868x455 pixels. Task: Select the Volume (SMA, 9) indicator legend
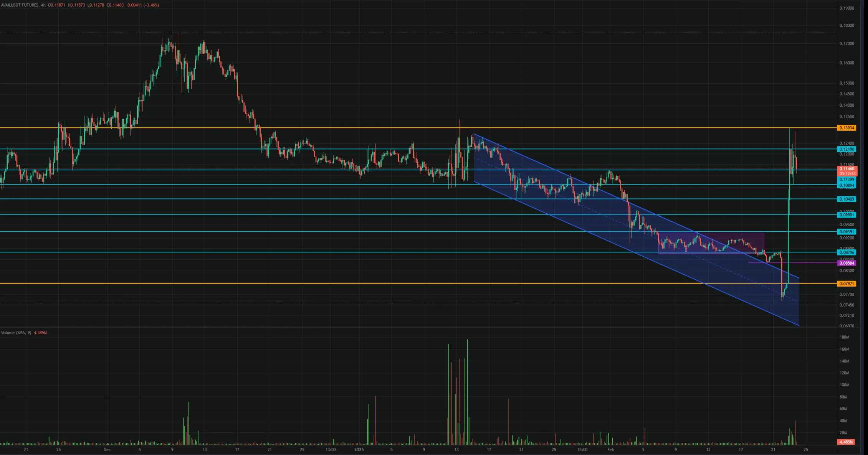[16, 333]
